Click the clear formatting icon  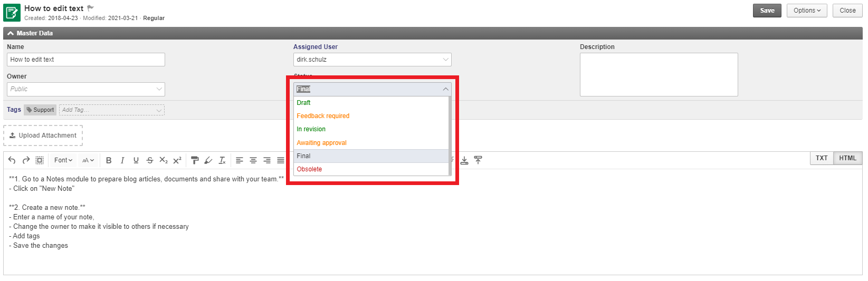click(222, 160)
